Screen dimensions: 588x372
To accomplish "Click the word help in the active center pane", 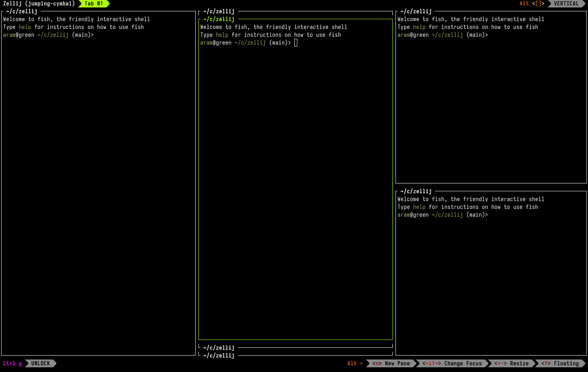I will 222,35.
